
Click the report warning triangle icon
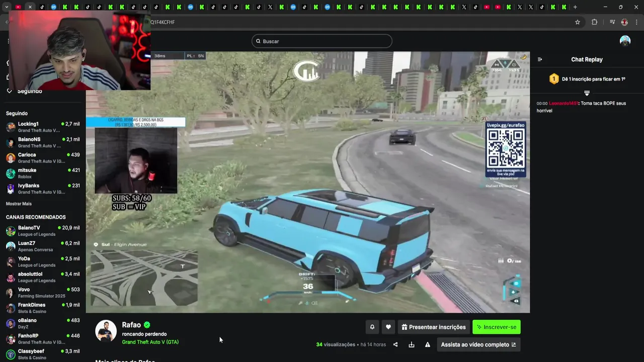pyautogui.click(x=428, y=345)
